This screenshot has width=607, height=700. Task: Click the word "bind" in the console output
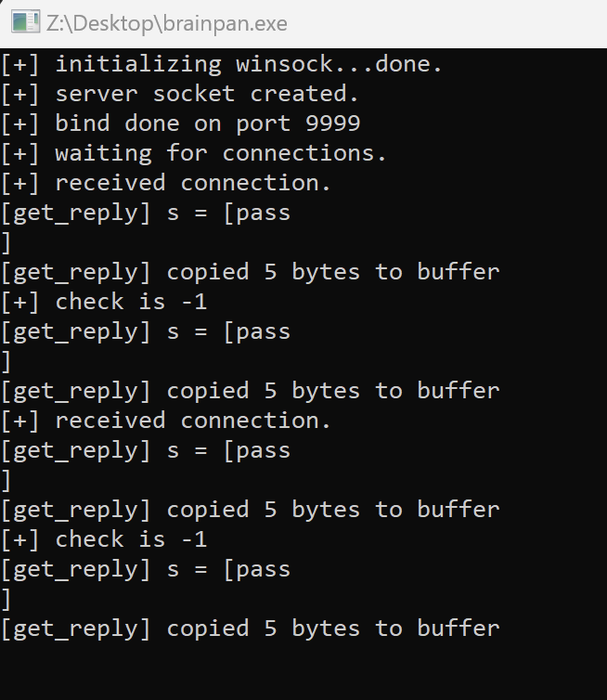click(83, 123)
